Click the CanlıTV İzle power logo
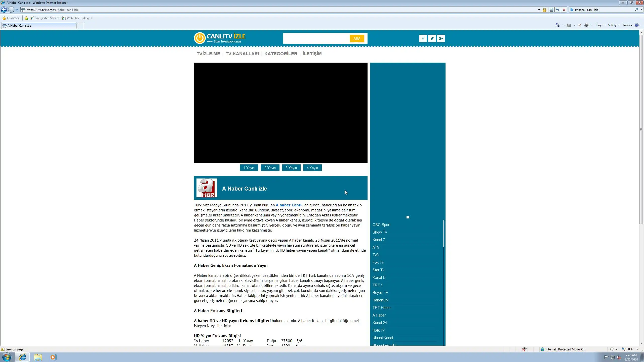644x362 pixels. tap(200, 38)
